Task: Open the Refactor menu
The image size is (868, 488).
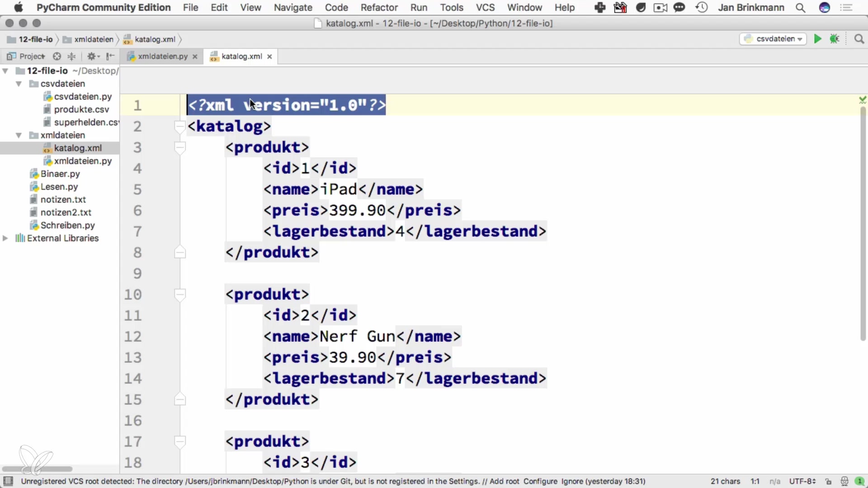Action: tap(379, 8)
